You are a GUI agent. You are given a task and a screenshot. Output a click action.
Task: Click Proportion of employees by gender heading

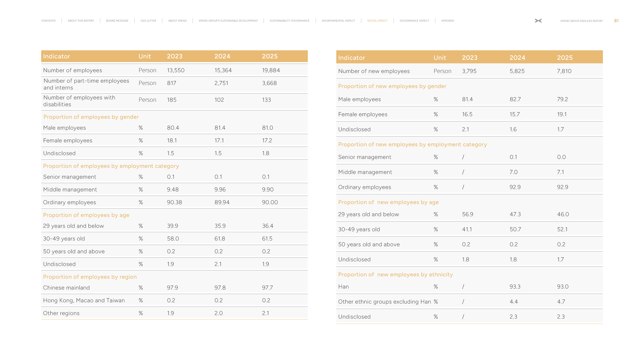pos(91,117)
